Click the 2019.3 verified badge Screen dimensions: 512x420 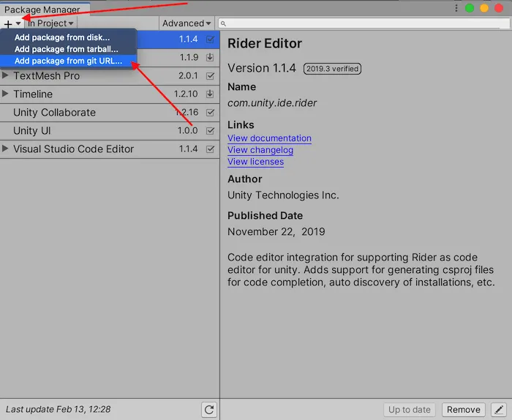click(332, 69)
